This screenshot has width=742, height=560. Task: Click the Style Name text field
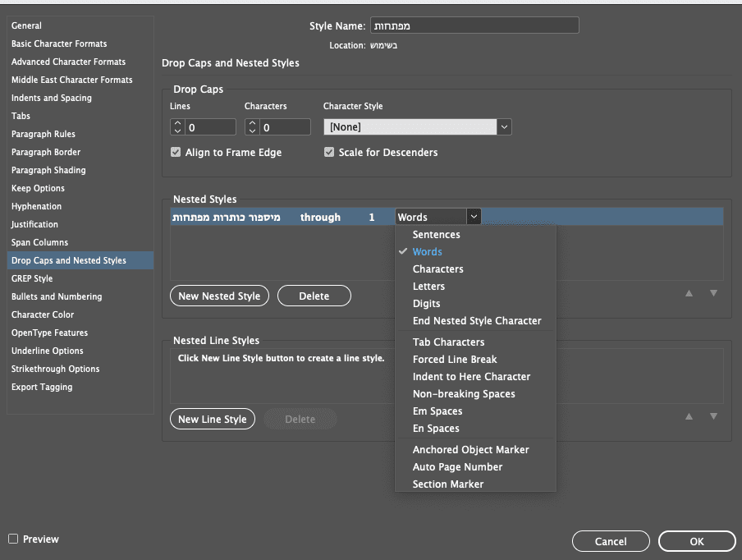click(x=474, y=26)
